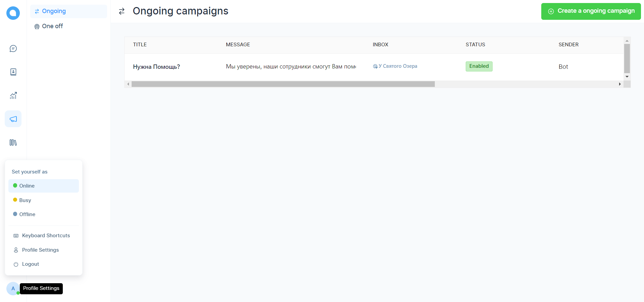The height and width of the screenshot is (302, 644).
Task: Switch to the One off campaigns tab
Action: point(53,26)
